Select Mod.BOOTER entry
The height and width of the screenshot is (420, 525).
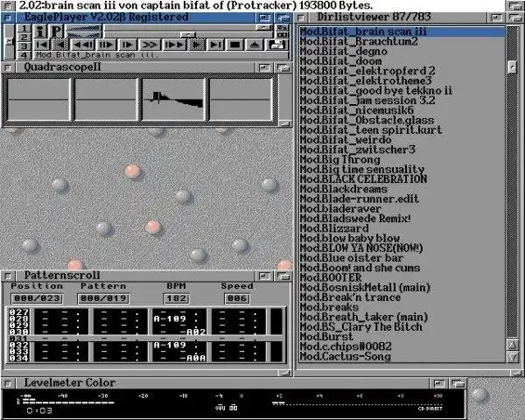402,277
